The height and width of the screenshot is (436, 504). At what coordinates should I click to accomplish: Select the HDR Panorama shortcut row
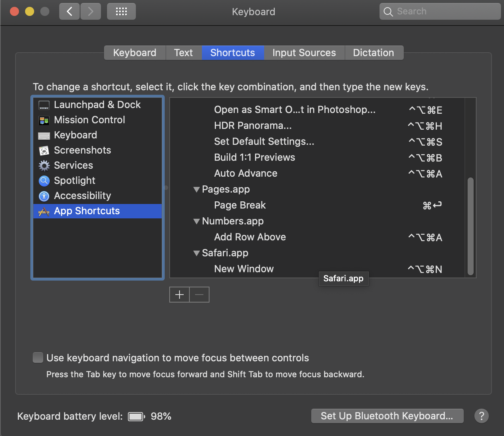(317, 125)
